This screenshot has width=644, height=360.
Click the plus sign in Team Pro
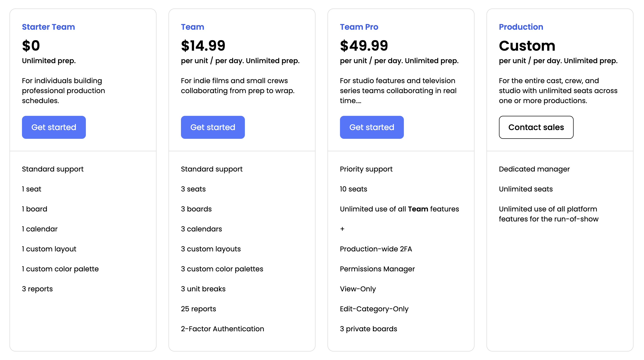click(x=342, y=229)
